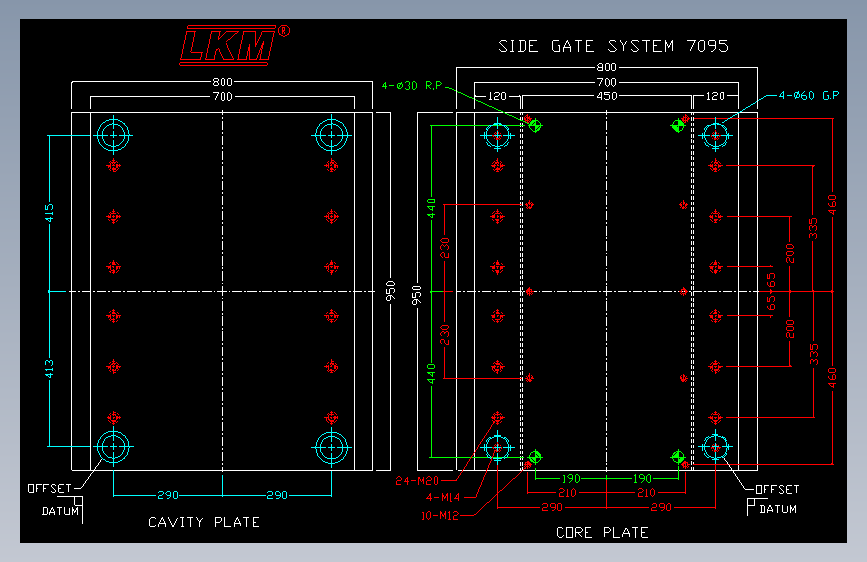Pick the bottom-right guide pin circle on the cavity plate
The width and height of the screenshot is (867, 562).
pos(331,447)
